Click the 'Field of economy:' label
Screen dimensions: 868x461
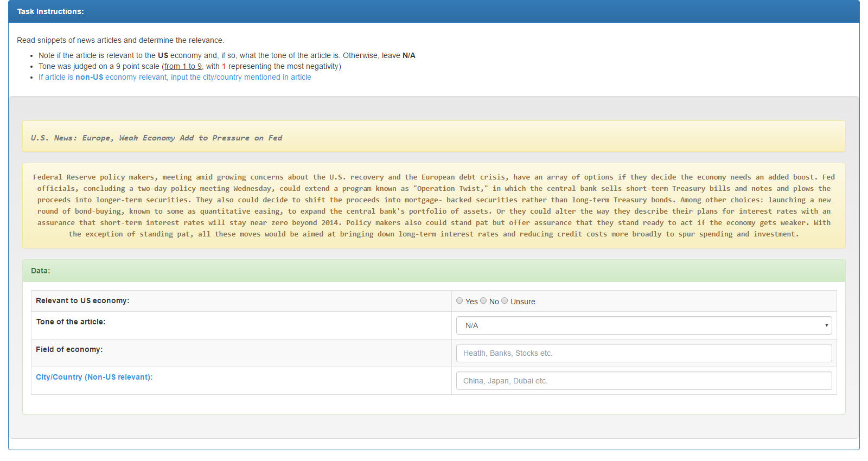69,349
